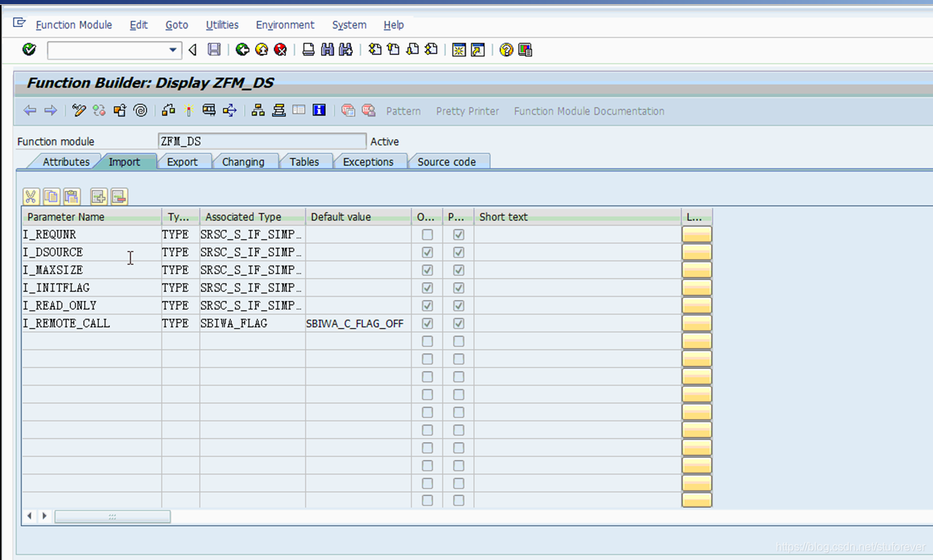Image resolution: width=933 pixels, height=560 pixels.
Task: Collapse the command field with the triangle
Action: click(193, 50)
